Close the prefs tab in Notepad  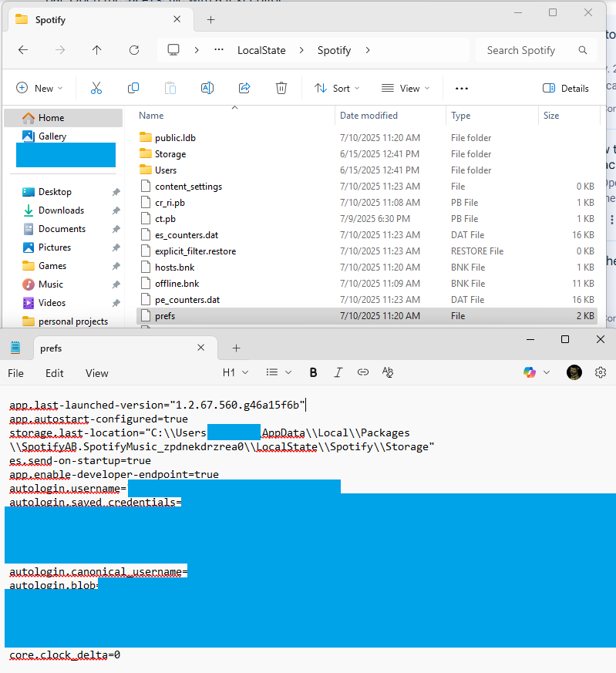coord(201,348)
